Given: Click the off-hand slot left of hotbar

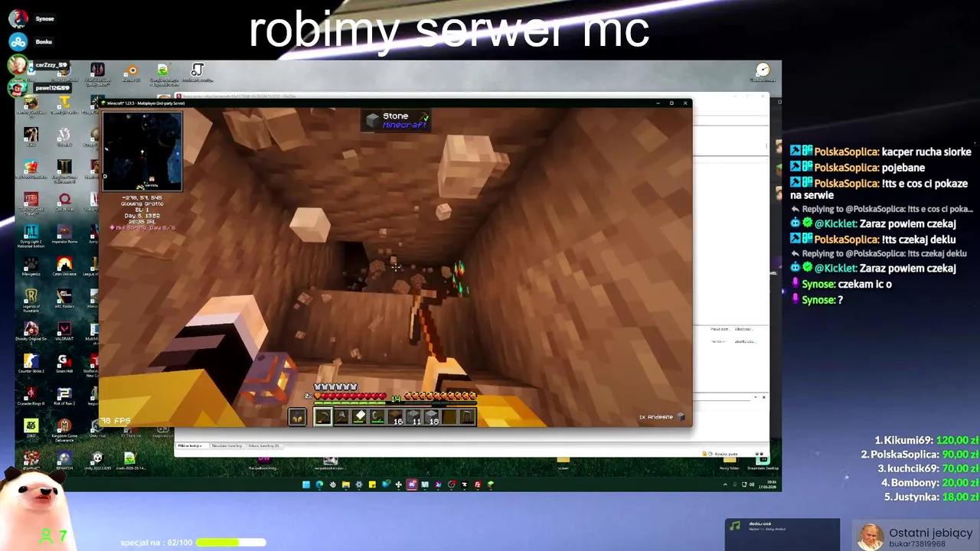Looking at the screenshot, I should click(297, 417).
